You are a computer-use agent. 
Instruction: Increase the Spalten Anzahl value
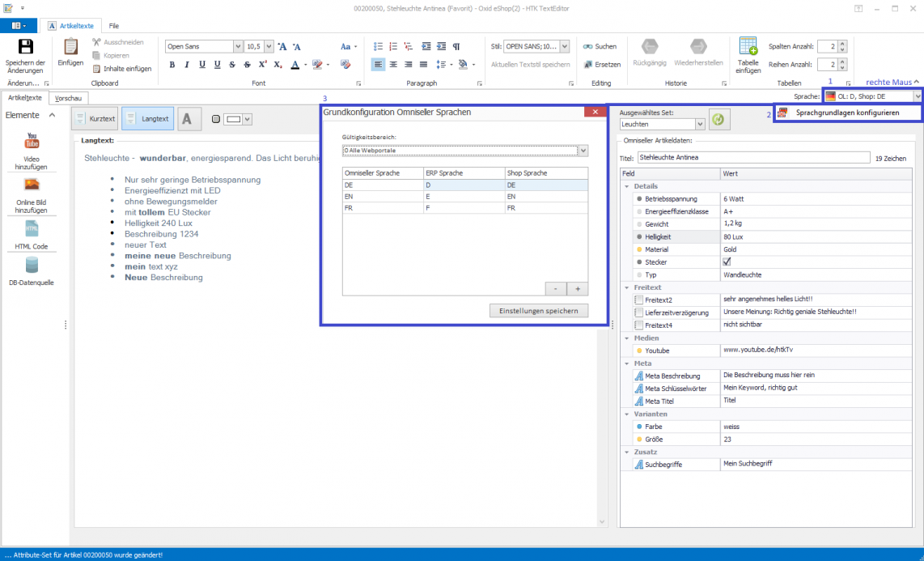[x=844, y=44]
